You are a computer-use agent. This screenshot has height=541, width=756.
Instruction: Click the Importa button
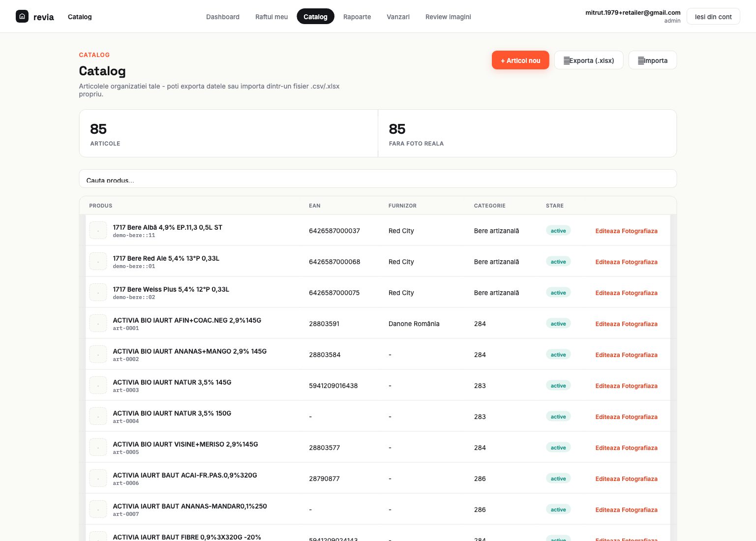coord(653,60)
